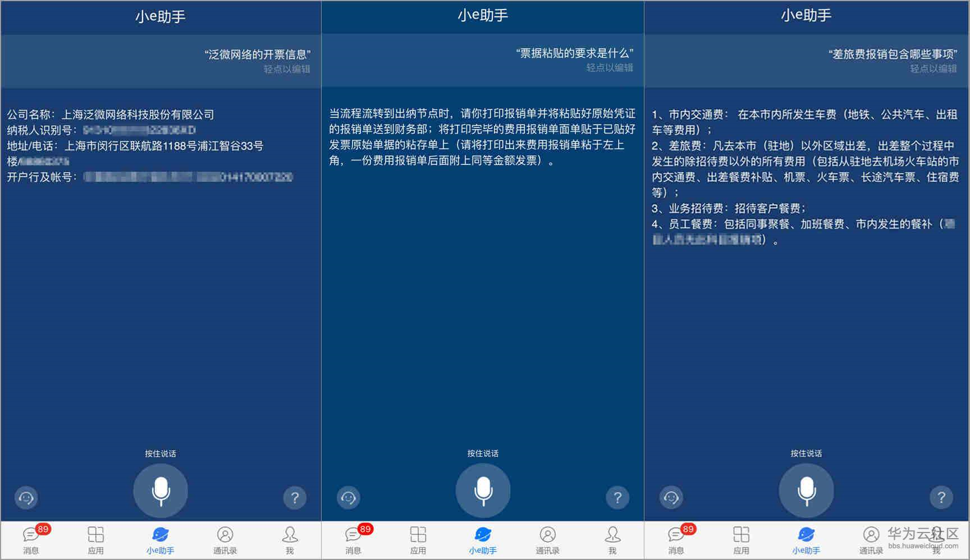Click 按住说话 label in middle screen
The height and width of the screenshot is (560, 970).
(483, 453)
